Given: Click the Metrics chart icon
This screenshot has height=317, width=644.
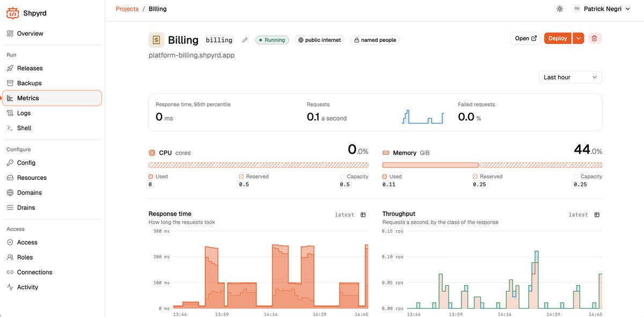Looking at the screenshot, I should coord(10,98).
